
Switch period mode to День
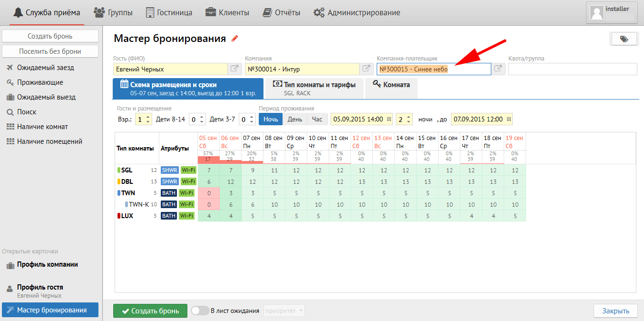(x=295, y=120)
